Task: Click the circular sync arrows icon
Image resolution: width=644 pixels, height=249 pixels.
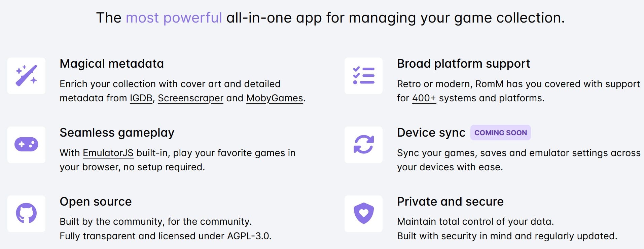Action: click(x=364, y=144)
